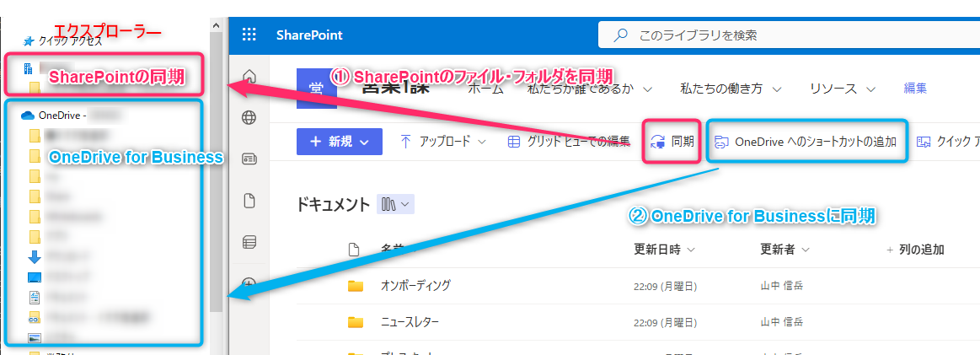Open the my files page icon in the rail
The width and height of the screenshot is (980, 355).
click(249, 202)
